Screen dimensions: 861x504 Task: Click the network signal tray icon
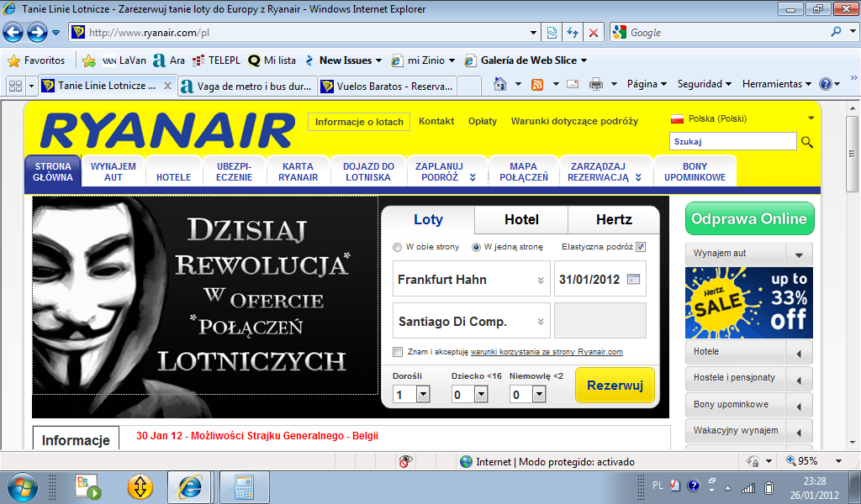[747, 487]
